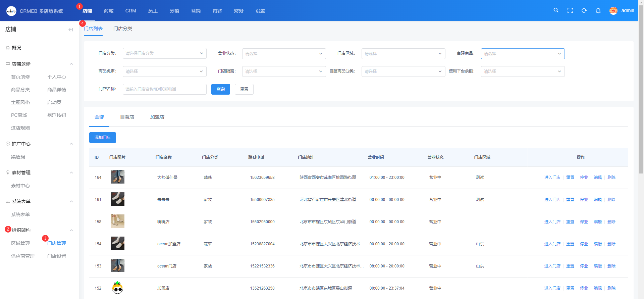Toggle fullscreen mode icon
Viewport: 644px width, 299px height.
tap(570, 10)
